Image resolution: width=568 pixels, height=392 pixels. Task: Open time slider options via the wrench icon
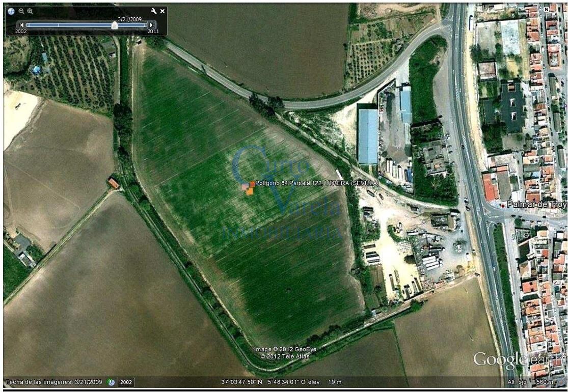tap(154, 11)
